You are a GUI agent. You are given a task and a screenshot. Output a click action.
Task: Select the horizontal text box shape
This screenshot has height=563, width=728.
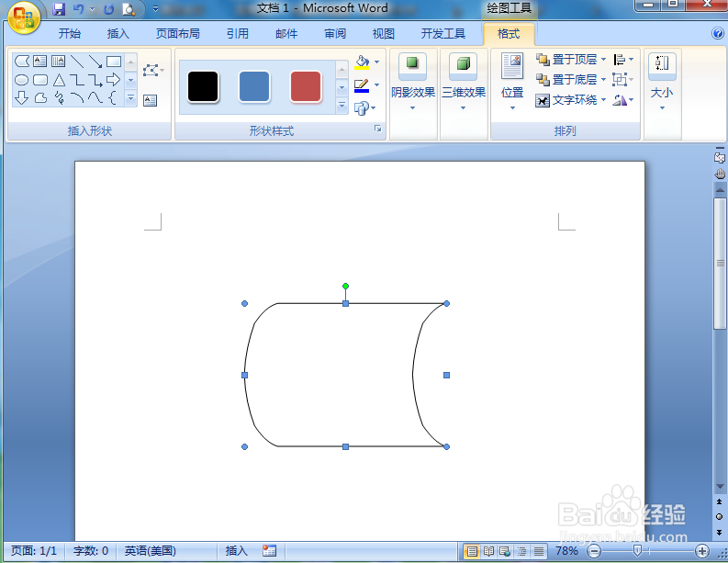click(39, 61)
